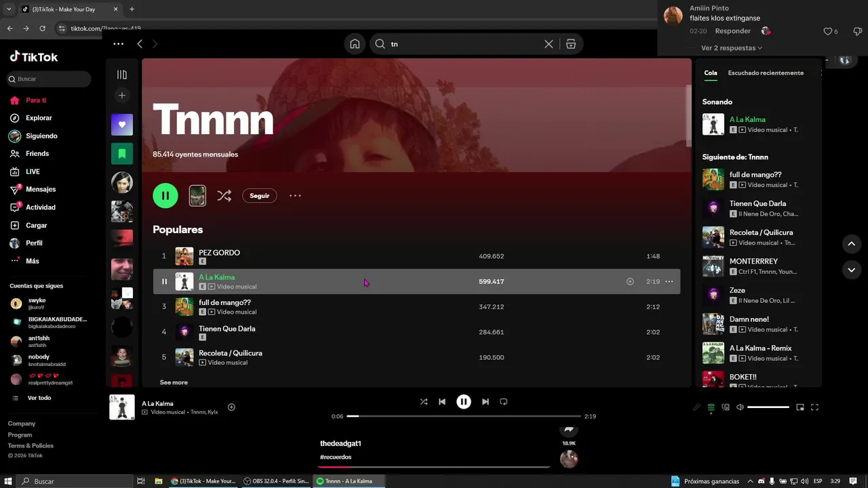Click TikTok Buscar search box
The image size is (868, 488).
coord(49,79)
